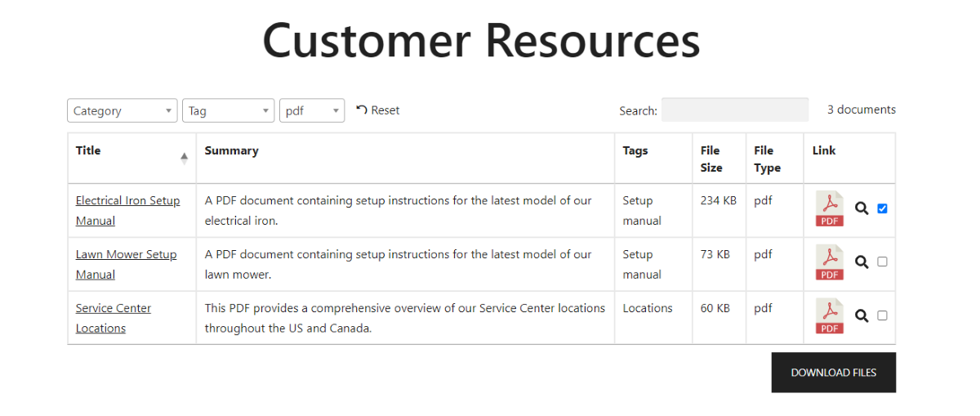
Task: Click the Service Center summary text
Action: [x=405, y=318]
